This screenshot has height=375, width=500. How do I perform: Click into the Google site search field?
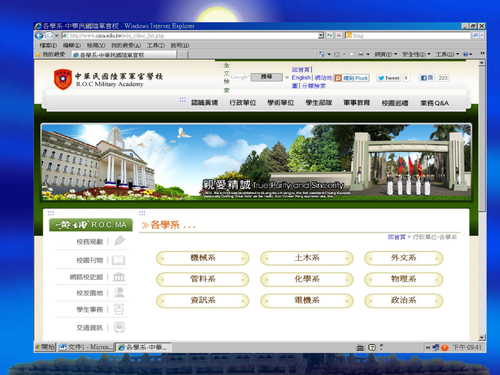[x=240, y=77]
